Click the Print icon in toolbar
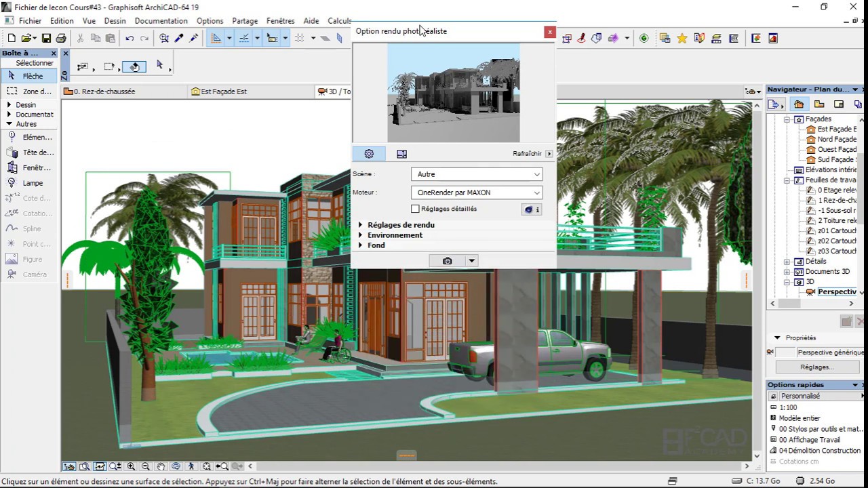The height and width of the screenshot is (488, 868). 61,39
